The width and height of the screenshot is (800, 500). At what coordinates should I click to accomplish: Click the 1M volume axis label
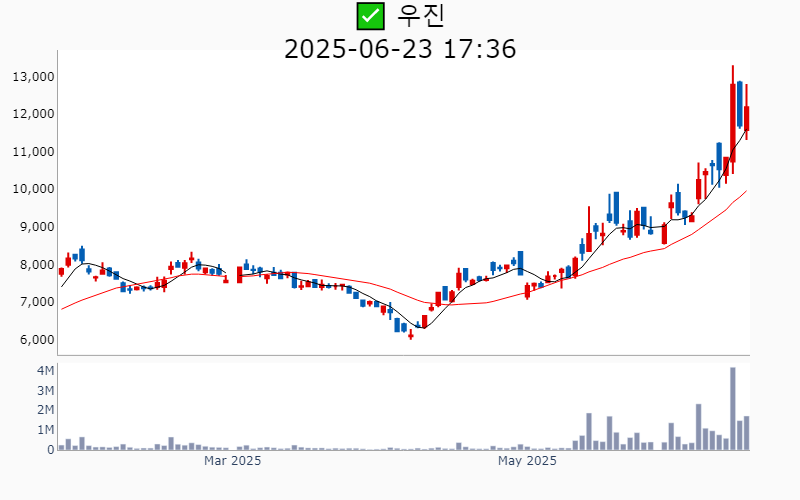tap(45, 430)
